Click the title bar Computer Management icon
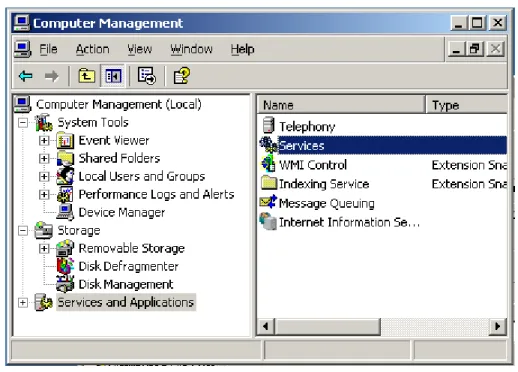This screenshot has height=372, width=518. point(21,23)
